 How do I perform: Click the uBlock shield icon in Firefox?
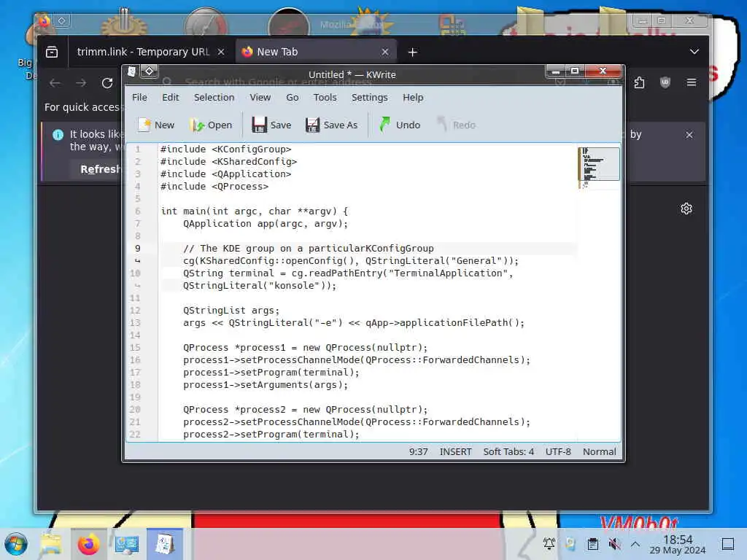click(x=665, y=83)
